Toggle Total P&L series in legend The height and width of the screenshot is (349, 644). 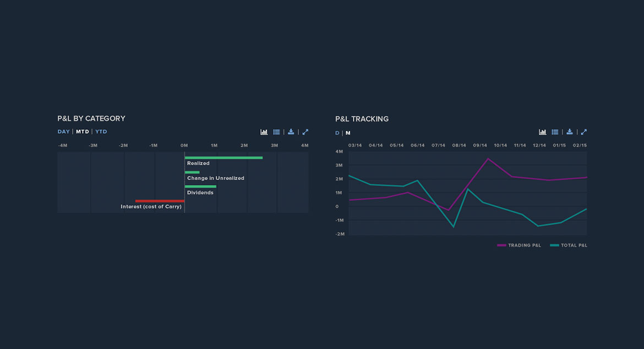point(569,246)
